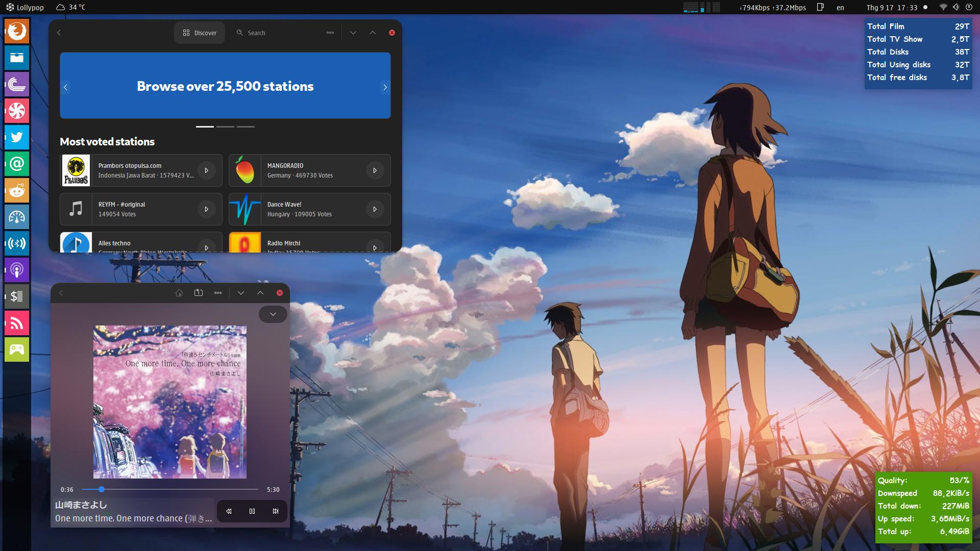The image size is (980, 551).
Task: Open the REYFM - #original station card
Action: (141, 209)
